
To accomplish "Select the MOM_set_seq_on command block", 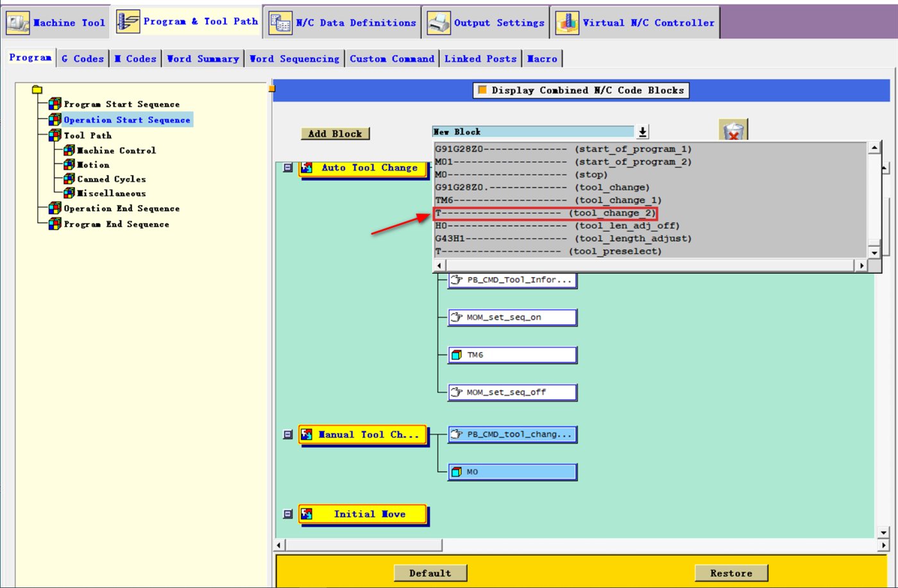I will [513, 317].
